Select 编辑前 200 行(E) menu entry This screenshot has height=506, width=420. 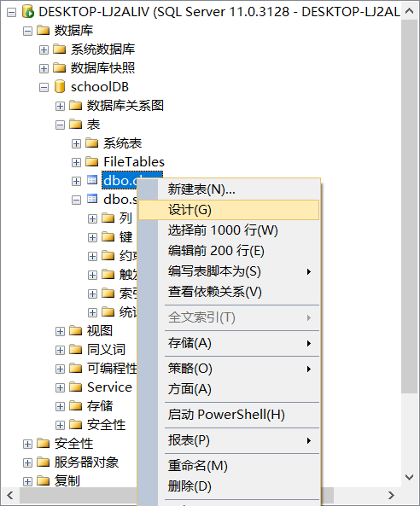click(229, 251)
